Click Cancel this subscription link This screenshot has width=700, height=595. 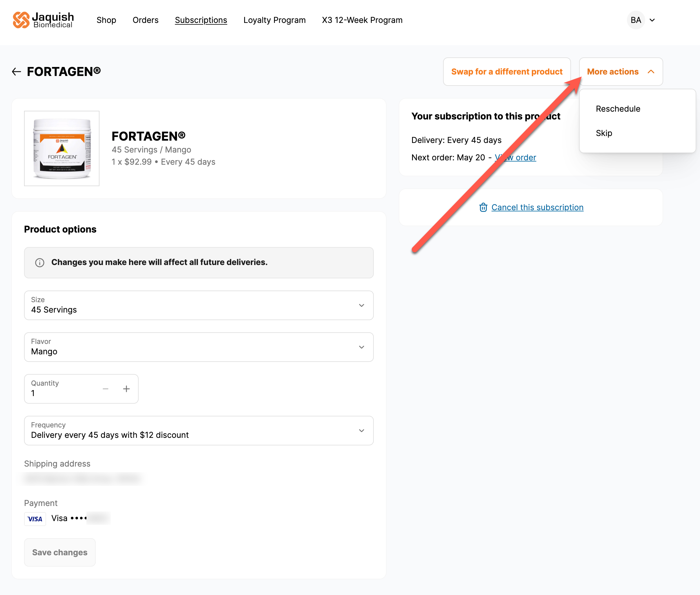click(x=537, y=207)
